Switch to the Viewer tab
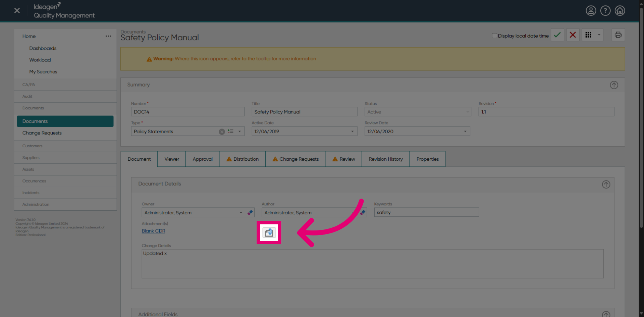Viewport: 644px width, 317px height. [x=172, y=159]
